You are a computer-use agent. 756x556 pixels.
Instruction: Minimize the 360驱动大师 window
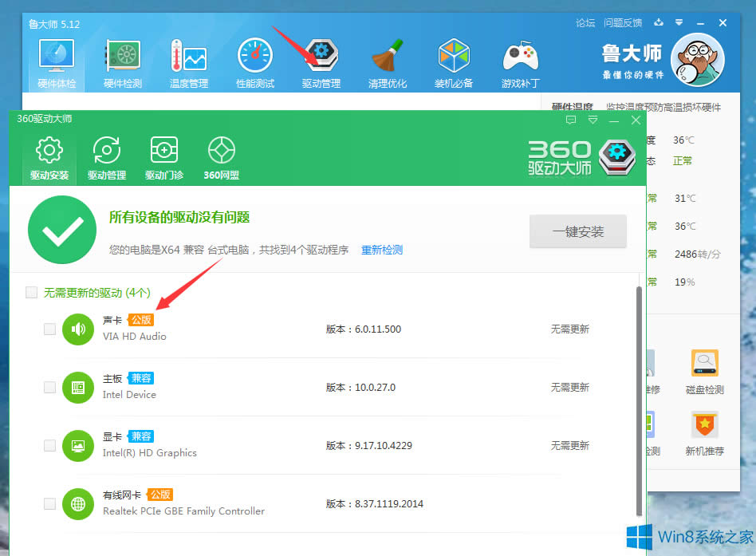(x=614, y=120)
